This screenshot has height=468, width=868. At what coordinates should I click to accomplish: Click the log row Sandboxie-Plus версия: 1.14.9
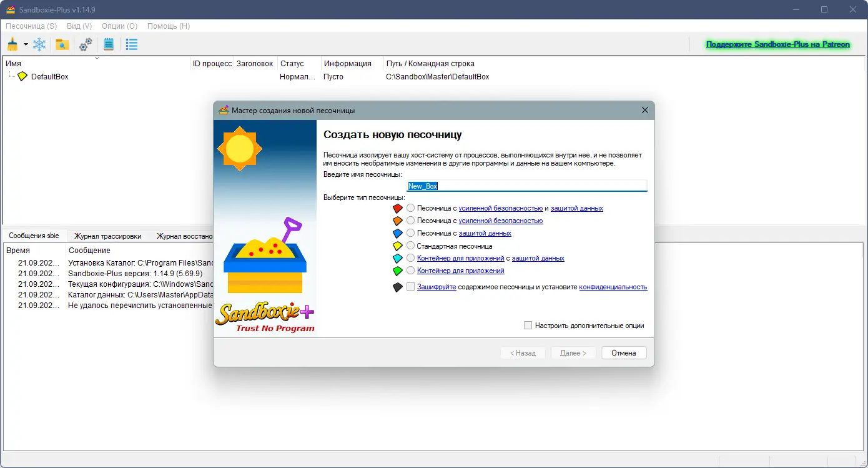[x=108, y=273]
